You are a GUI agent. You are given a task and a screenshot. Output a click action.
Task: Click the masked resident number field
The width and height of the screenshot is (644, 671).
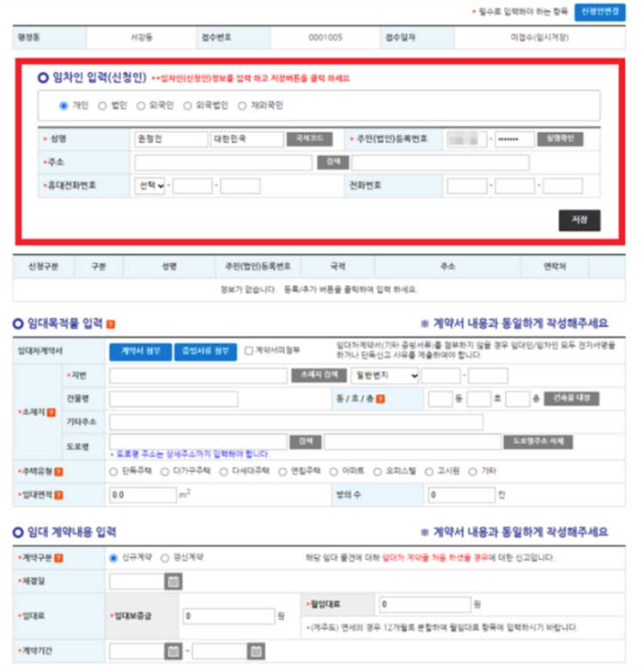pos(514,139)
